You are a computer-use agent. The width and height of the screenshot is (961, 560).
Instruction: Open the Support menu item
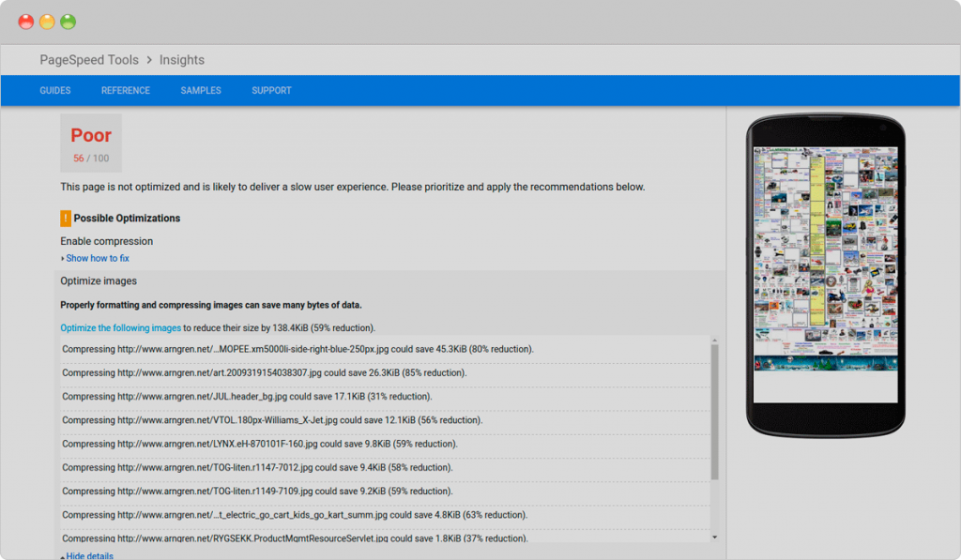tap(271, 91)
